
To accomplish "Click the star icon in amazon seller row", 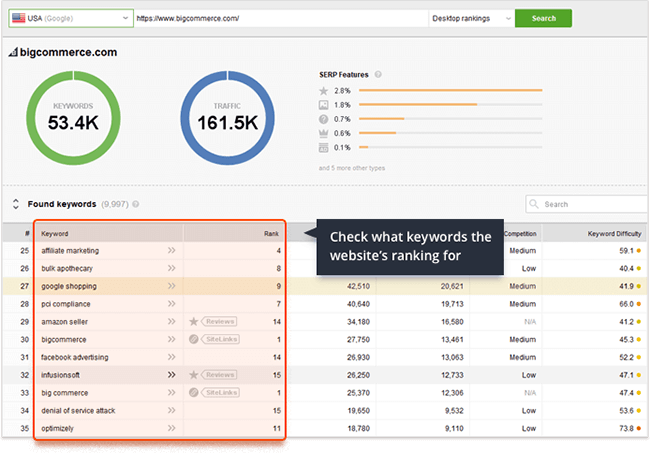I will (193, 322).
